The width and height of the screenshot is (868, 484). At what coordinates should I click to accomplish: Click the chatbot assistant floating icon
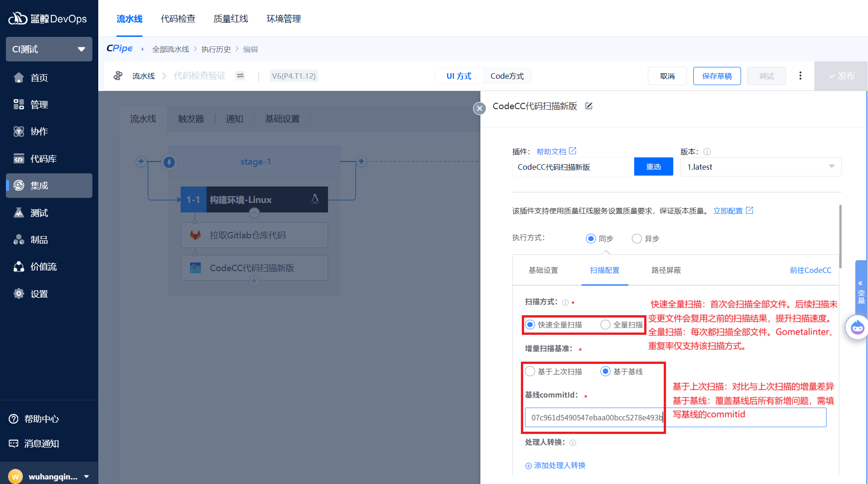tap(857, 327)
